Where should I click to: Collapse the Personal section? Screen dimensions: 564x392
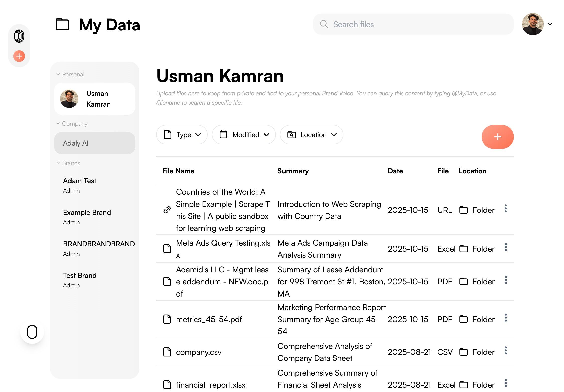[58, 74]
